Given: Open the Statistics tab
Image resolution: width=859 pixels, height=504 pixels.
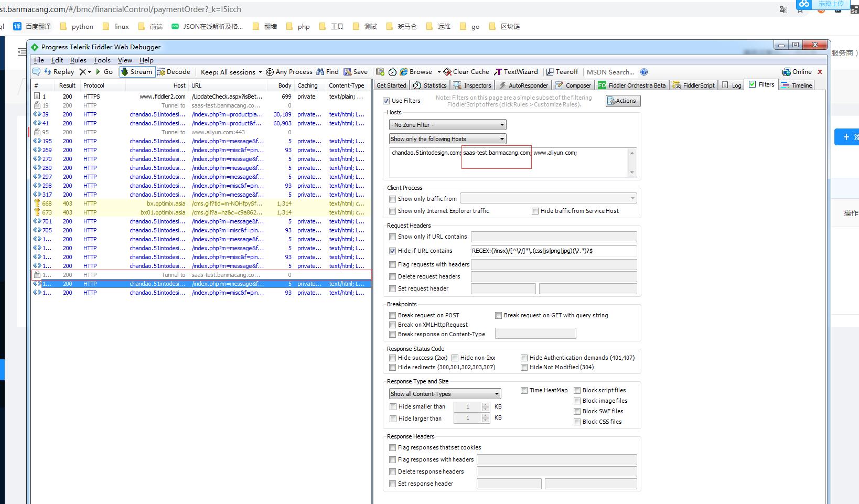Looking at the screenshot, I should pyautogui.click(x=430, y=85).
